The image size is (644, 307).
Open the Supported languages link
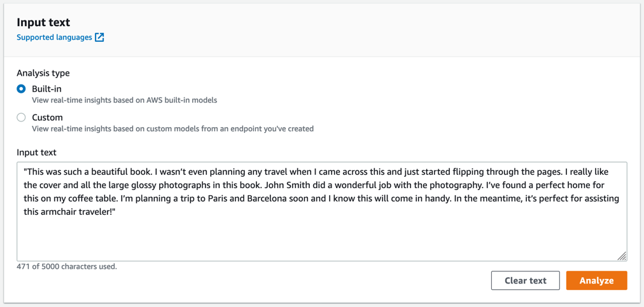click(54, 38)
